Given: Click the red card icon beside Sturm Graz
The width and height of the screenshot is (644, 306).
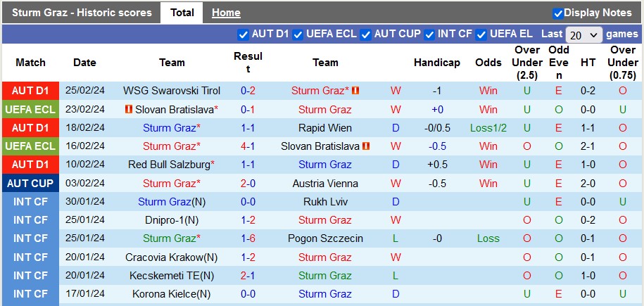Looking at the screenshot, I should pyautogui.click(x=355, y=90).
